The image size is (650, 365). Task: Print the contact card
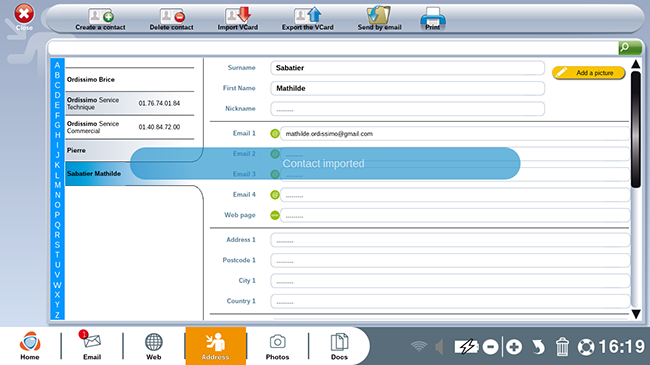(433, 19)
